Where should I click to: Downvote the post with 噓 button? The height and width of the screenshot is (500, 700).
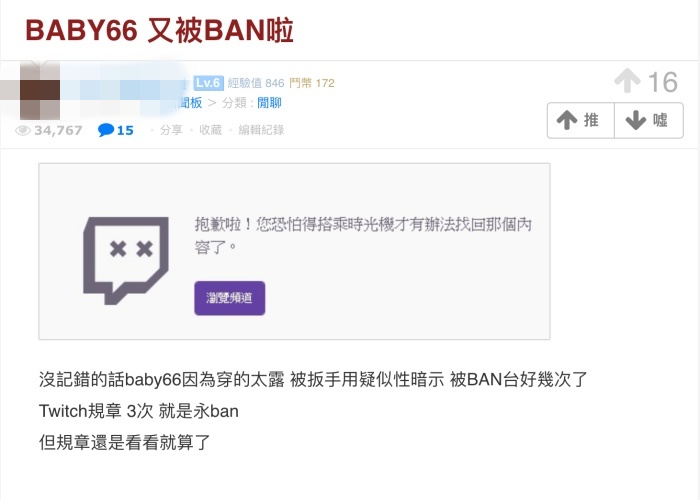click(649, 121)
